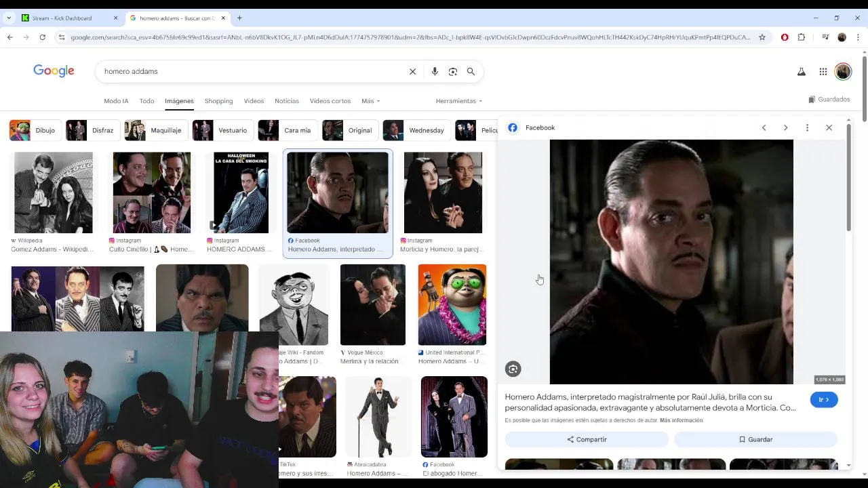Open Wikipedia Gomez Addams thumbnail
868x488 pixels.
point(54,192)
